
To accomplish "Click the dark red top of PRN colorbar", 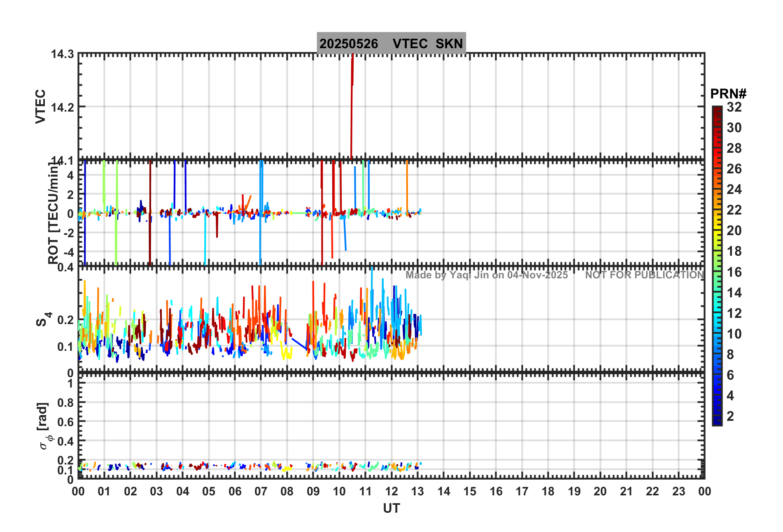I will point(717,111).
